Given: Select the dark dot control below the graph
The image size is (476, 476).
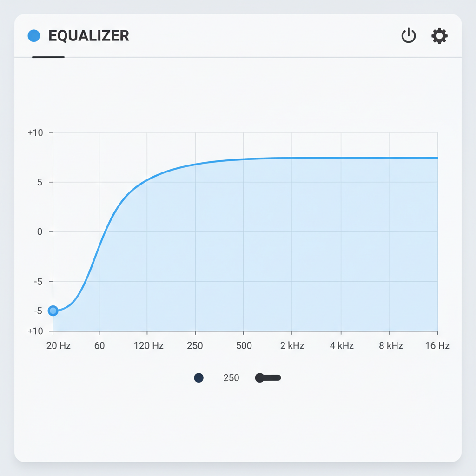Looking at the screenshot, I should [198, 378].
